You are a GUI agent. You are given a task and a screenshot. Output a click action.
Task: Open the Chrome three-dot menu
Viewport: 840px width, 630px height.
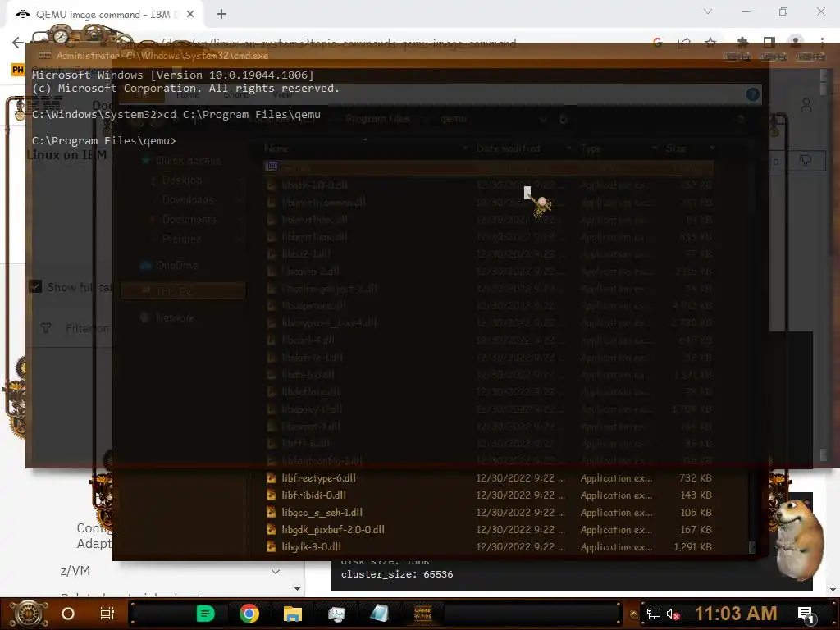pos(822,43)
